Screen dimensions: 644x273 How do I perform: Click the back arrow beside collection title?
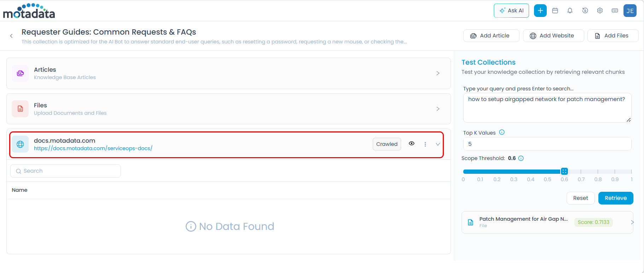(11, 36)
